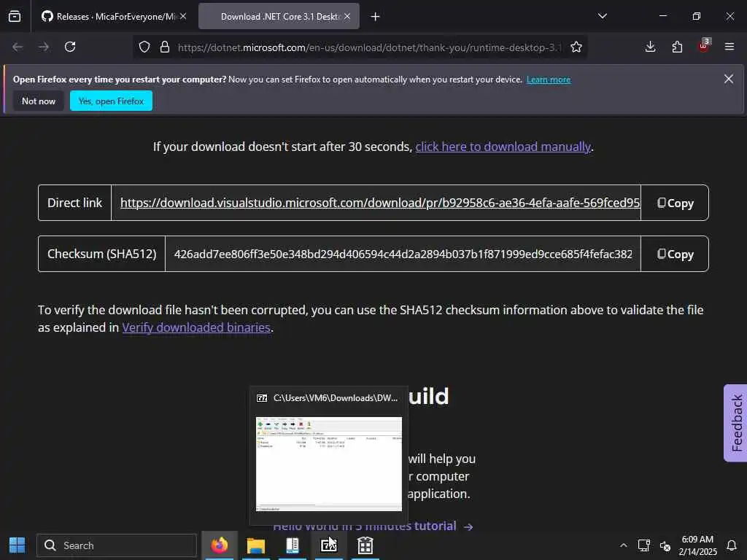Viewport: 747px width, 560px height.
Task: Bookmark this page with star
Action: tap(576, 47)
